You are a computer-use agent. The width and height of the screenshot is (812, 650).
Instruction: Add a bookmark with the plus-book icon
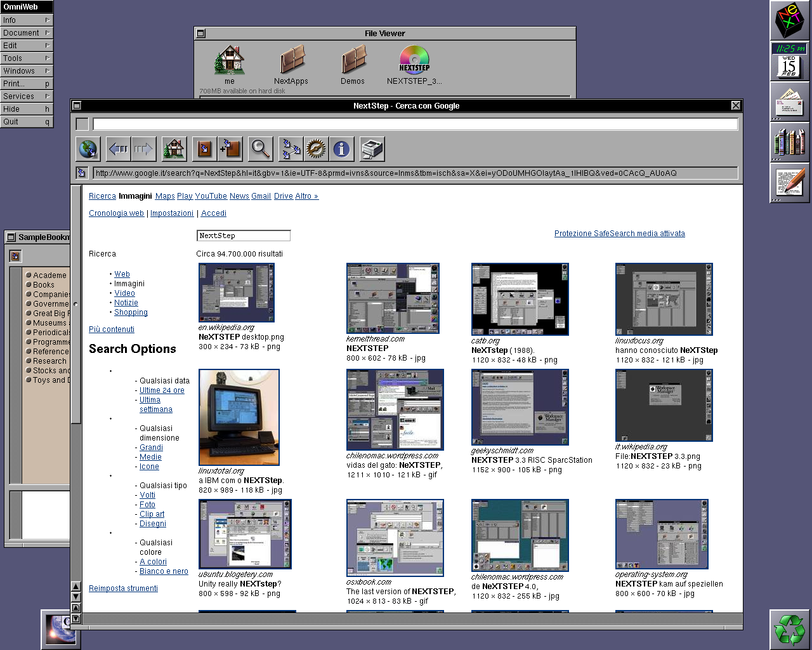click(x=229, y=149)
